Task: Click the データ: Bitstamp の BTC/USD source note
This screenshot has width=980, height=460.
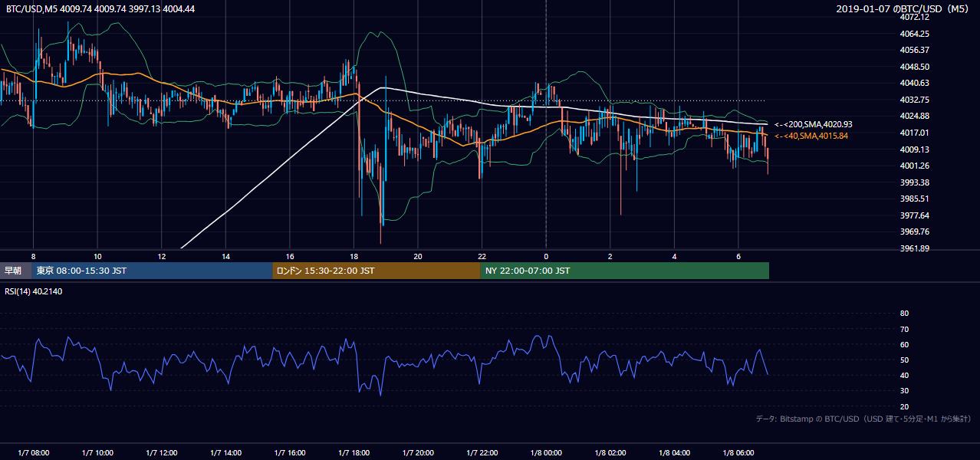Action: [x=864, y=419]
